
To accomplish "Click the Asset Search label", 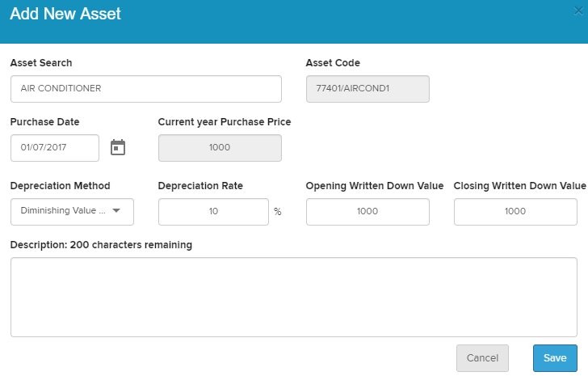I will (x=41, y=63).
